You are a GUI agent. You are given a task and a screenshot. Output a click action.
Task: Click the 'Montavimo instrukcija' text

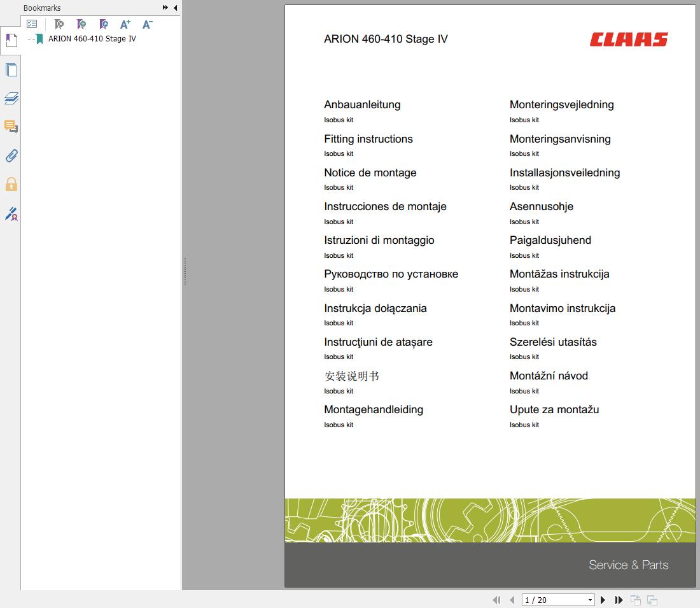click(x=563, y=308)
